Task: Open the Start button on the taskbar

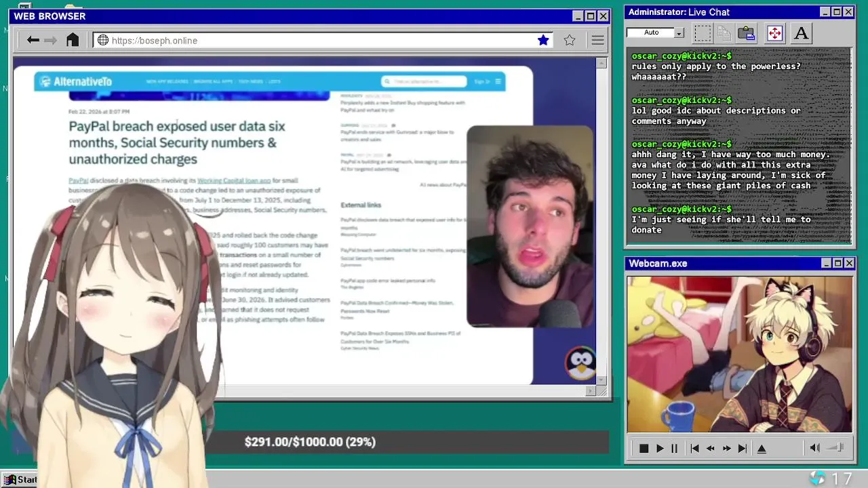Action: (x=20, y=480)
